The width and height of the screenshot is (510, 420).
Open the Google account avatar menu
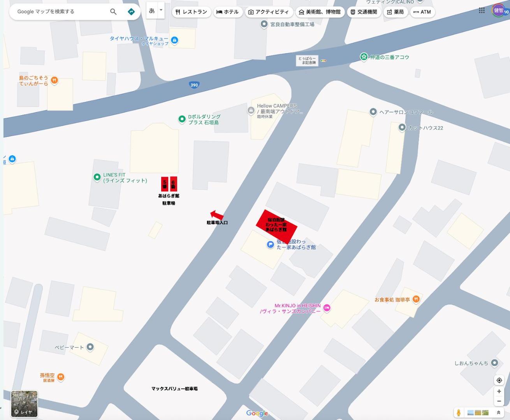coord(499,10)
